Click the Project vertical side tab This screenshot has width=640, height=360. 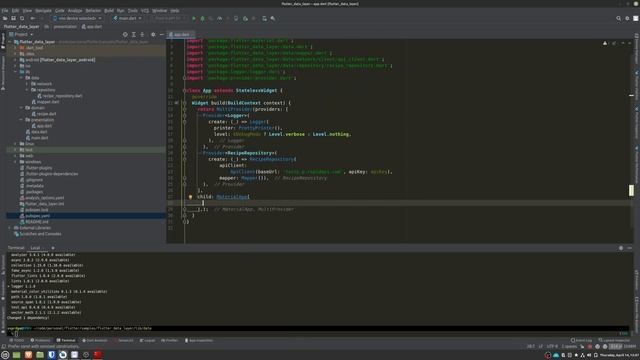tap(3, 42)
